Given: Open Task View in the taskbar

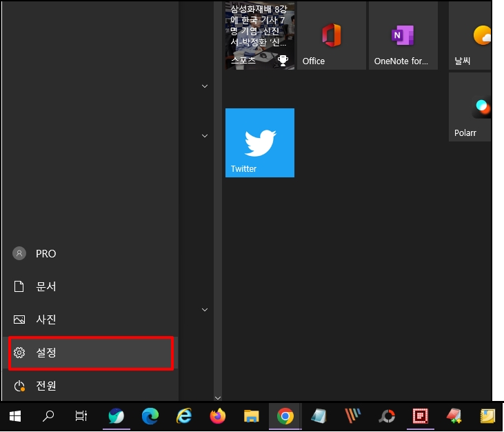Looking at the screenshot, I should [x=81, y=416].
